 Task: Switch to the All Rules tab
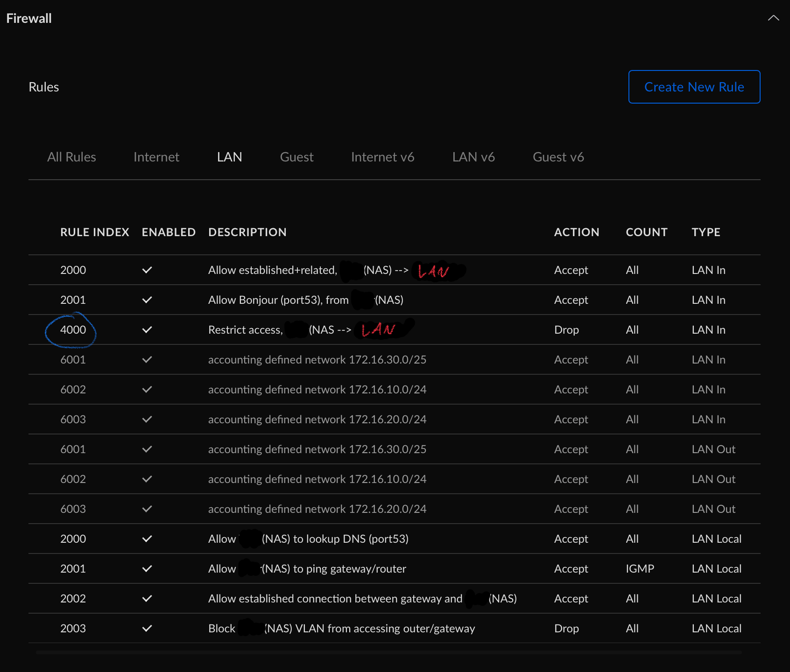pyautogui.click(x=71, y=157)
